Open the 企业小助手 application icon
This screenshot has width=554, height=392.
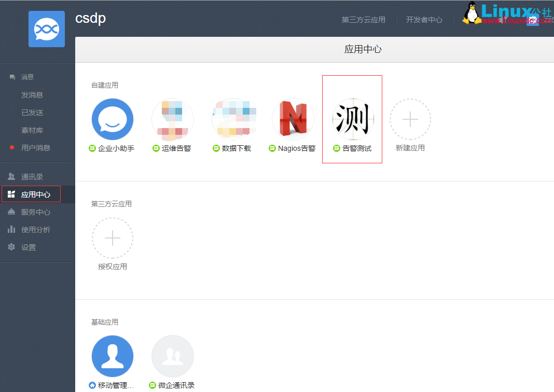113,119
